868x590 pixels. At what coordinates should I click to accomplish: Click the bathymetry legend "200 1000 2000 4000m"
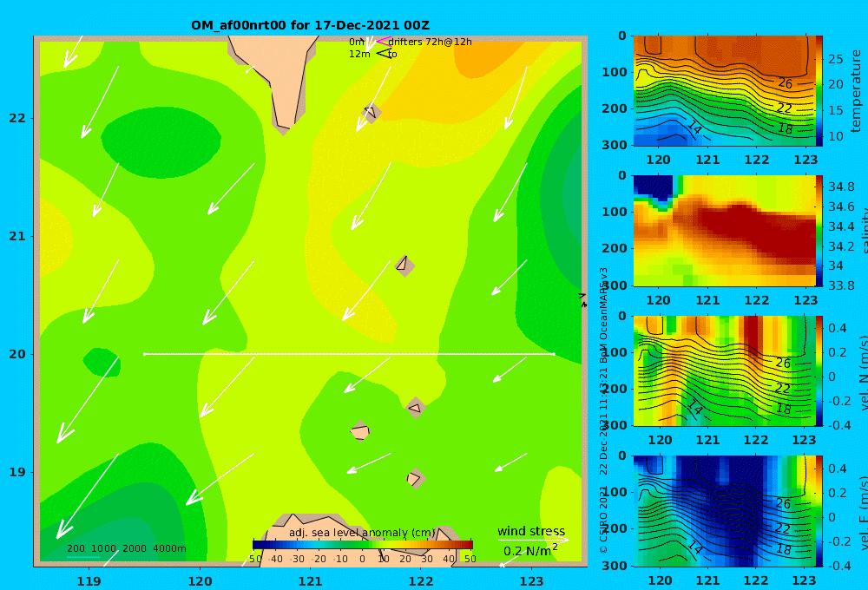[126, 548]
